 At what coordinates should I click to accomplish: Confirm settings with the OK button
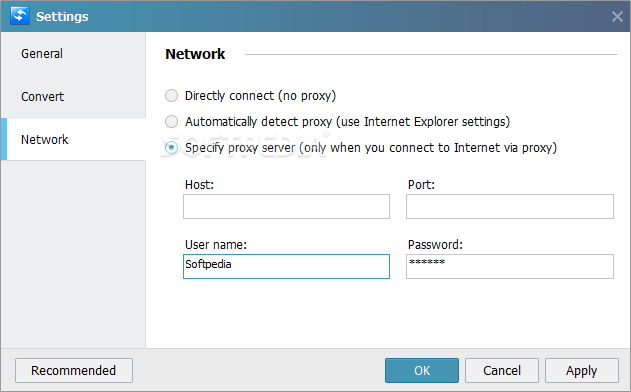[422, 370]
